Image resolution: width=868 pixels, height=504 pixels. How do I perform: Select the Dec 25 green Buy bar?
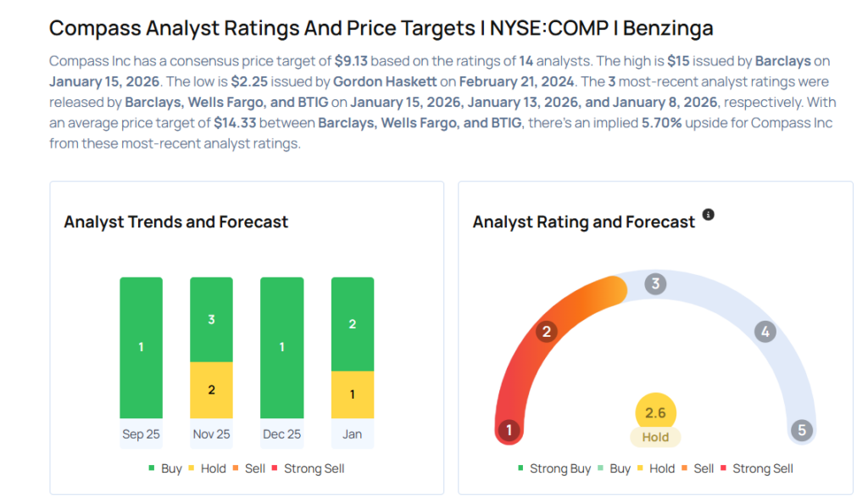(x=281, y=347)
